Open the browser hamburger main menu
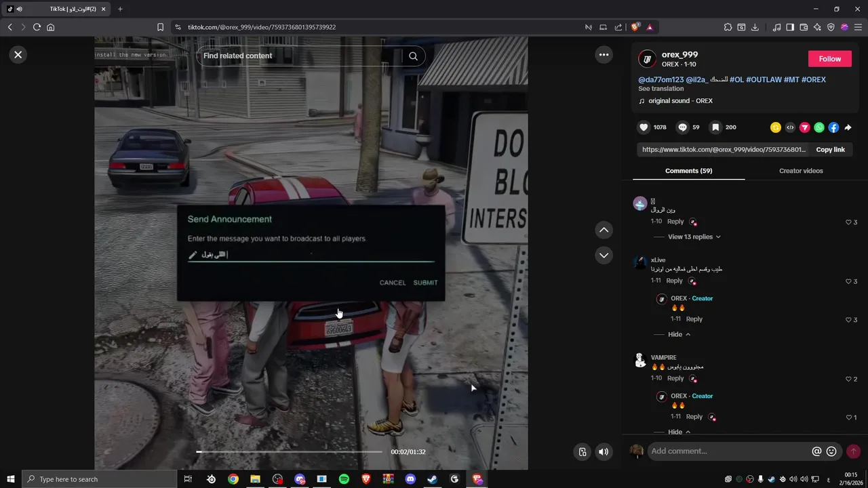This screenshot has height=488, width=868. [858, 27]
